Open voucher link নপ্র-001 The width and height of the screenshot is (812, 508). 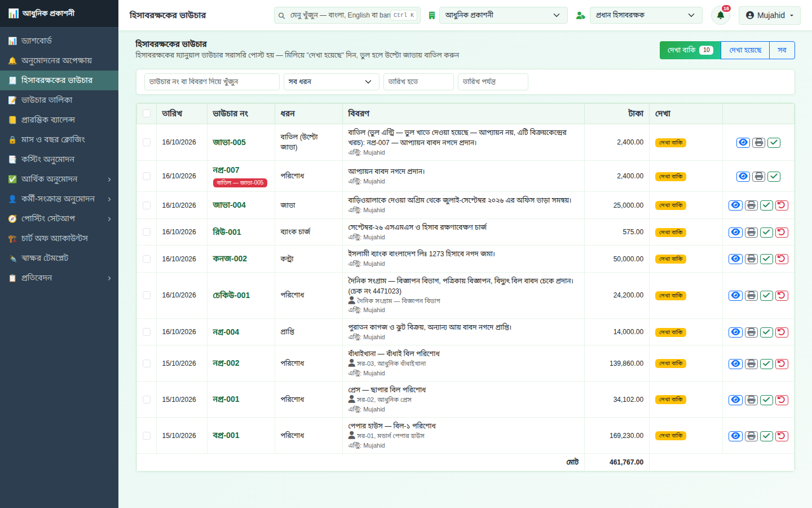pos(226,399)
